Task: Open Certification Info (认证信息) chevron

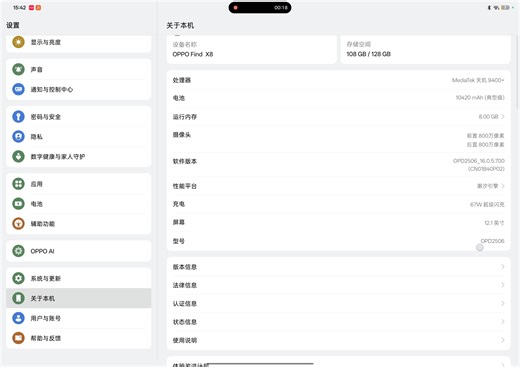Action: point(503,303)
